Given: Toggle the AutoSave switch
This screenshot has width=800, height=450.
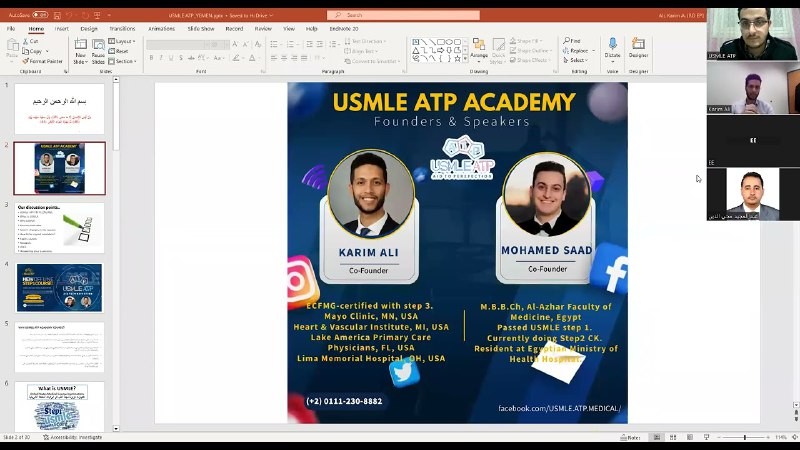Looking at the screenshot, I should 40,15.
